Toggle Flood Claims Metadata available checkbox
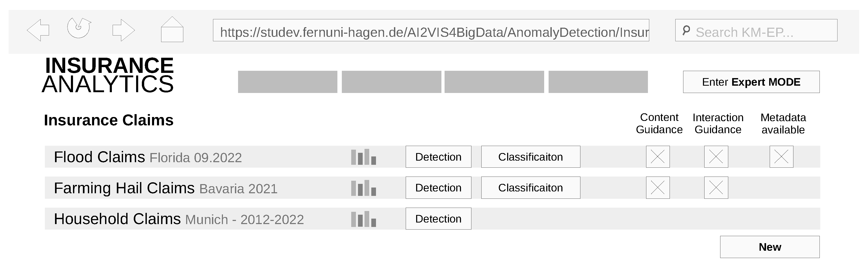The width and height of the screenshot is (868, 269). point(781,157)
